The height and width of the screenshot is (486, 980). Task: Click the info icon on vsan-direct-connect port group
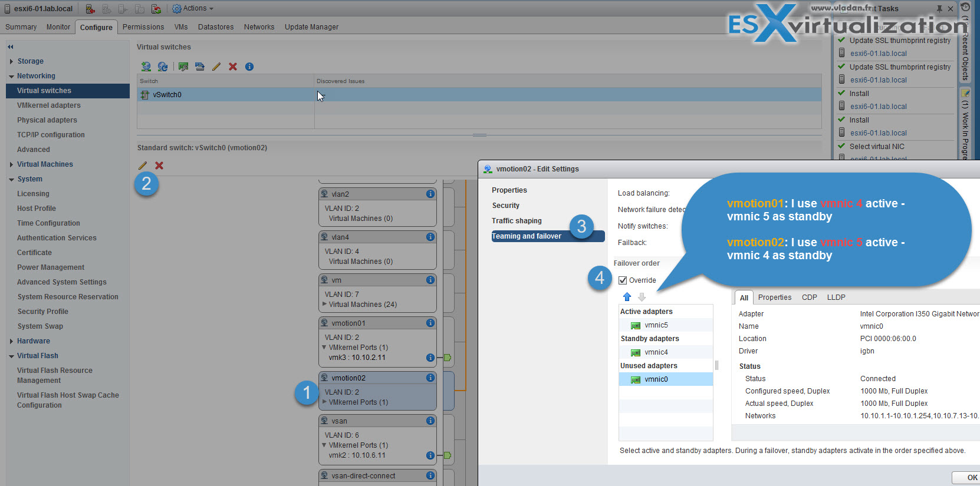coord(430,475)
